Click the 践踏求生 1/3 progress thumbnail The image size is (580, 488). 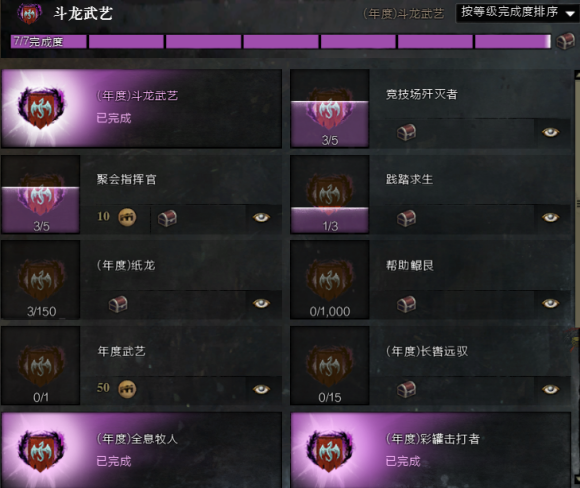(330, 194)
